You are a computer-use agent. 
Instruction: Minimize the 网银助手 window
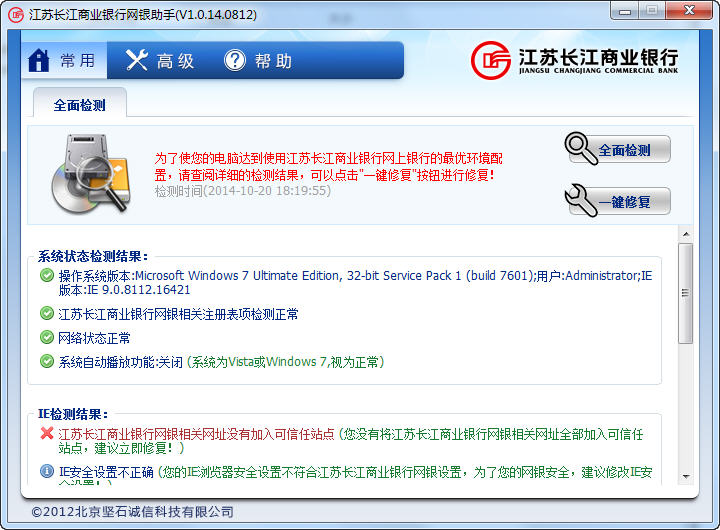point(624,11)
